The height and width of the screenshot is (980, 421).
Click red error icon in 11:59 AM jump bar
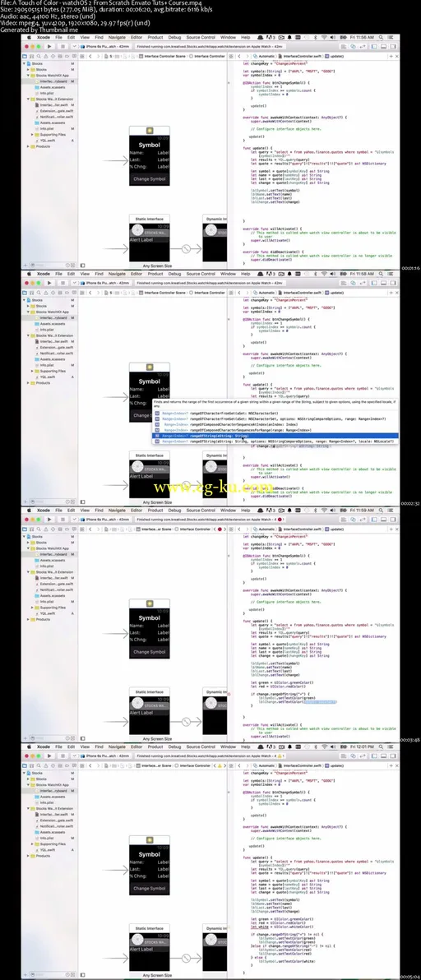tap(219, 529)
